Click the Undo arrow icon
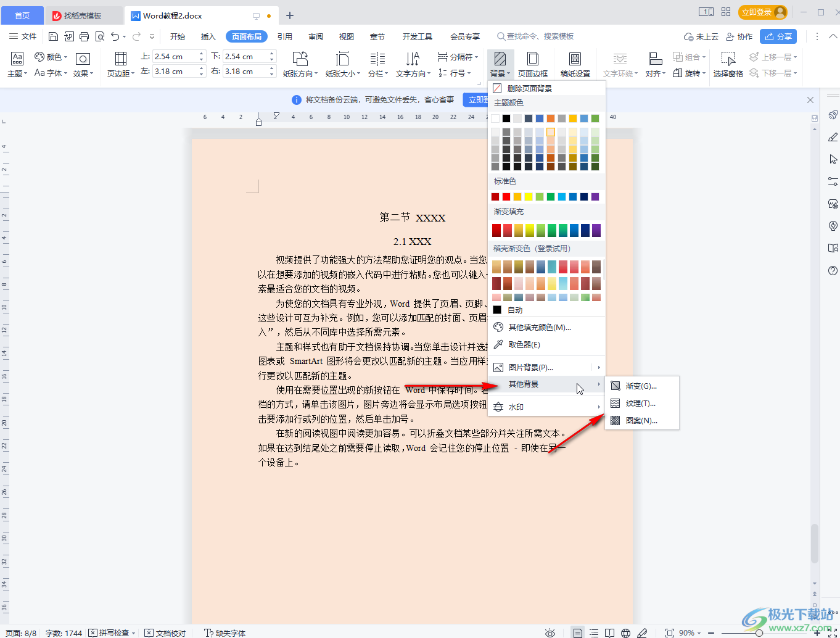The height and width of the screenshot is (638, 840). click(x=115, y=36)
